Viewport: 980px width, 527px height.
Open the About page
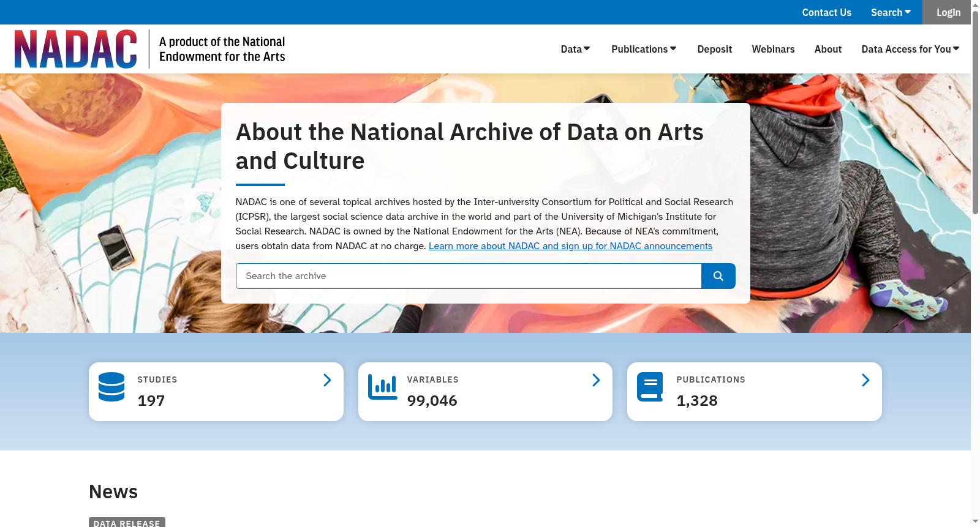click(x=828, y=49)
